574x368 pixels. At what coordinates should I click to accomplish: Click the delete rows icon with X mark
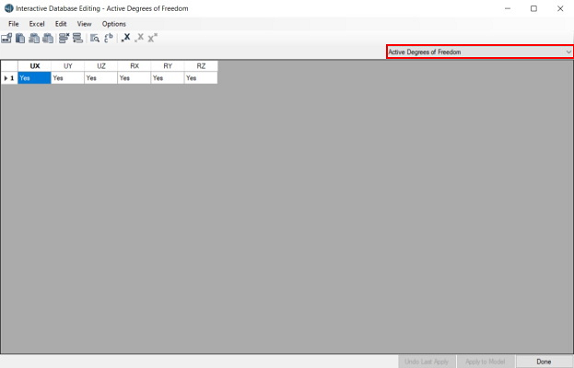tap(64, 38)
